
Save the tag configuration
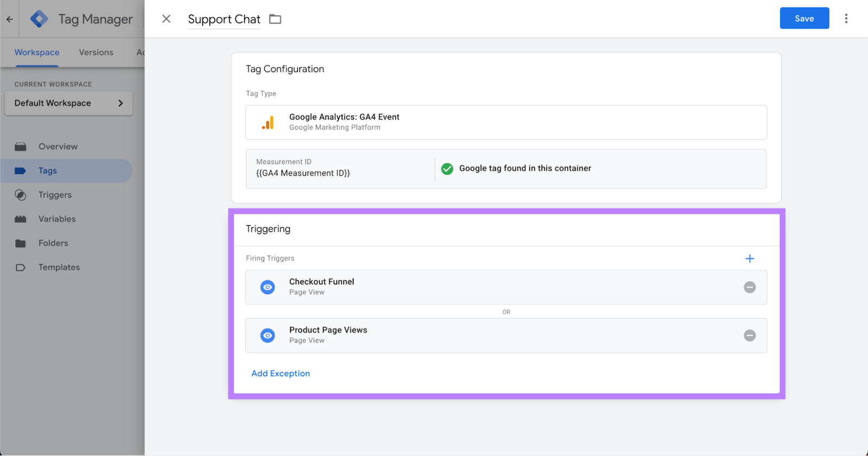coord(804,18)
